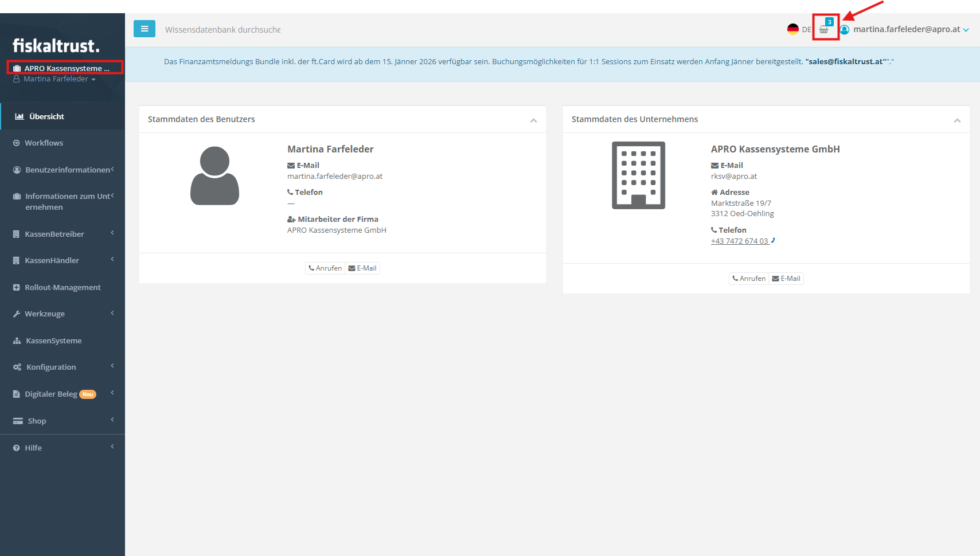Viewport: 980px width, 556px height.
Task: Collapse the Stammdaten des Benutzers panel
Action: coord(533,120)
